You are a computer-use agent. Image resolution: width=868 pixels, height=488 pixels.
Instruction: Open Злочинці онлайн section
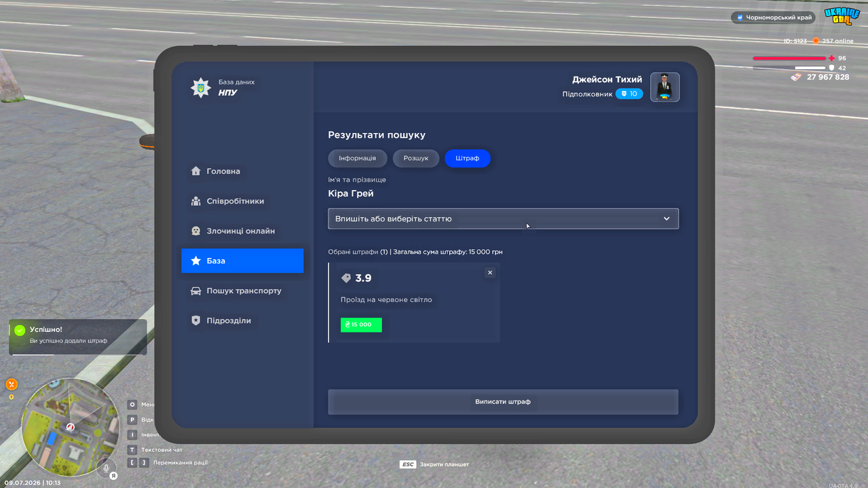pyautogui.click(x=242, y=231)
